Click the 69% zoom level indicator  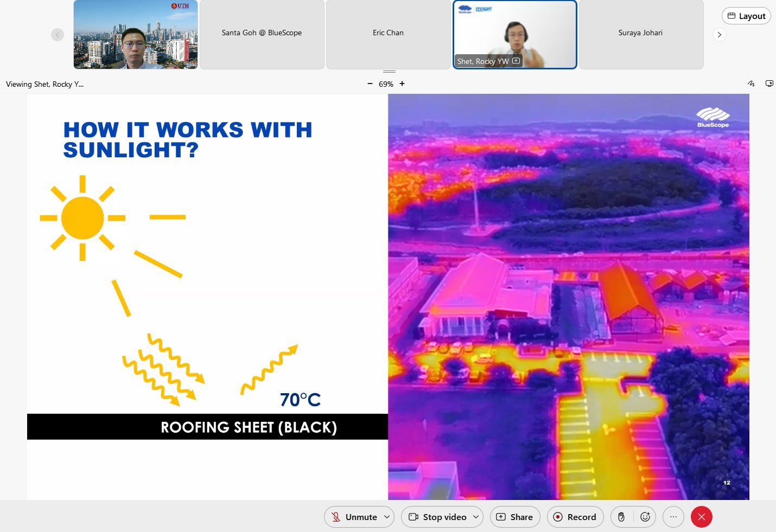[x=386, y=84]
